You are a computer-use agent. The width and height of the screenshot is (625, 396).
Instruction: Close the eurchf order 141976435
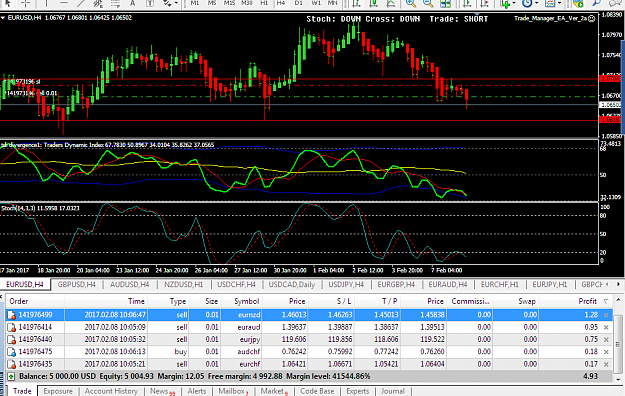coord(606,364)
